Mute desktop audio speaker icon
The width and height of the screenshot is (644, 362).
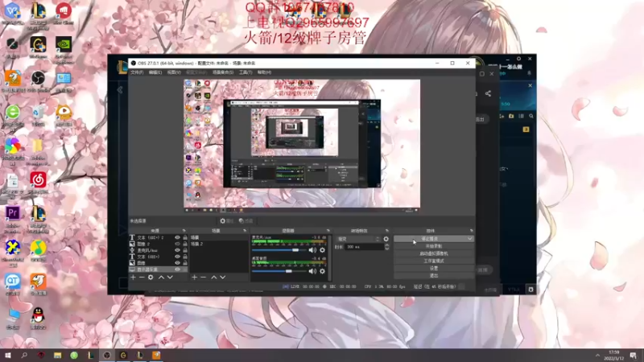point(312,271)
